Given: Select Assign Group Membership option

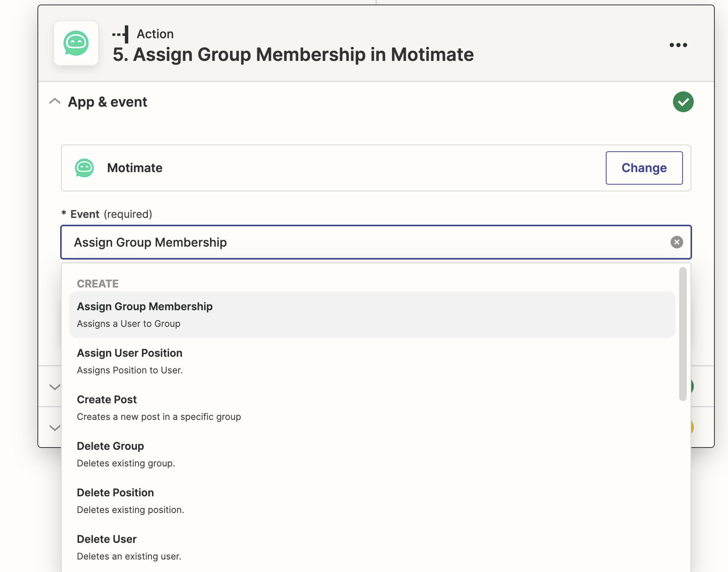Looking at the screenshot, I should (x=372, y=314).
